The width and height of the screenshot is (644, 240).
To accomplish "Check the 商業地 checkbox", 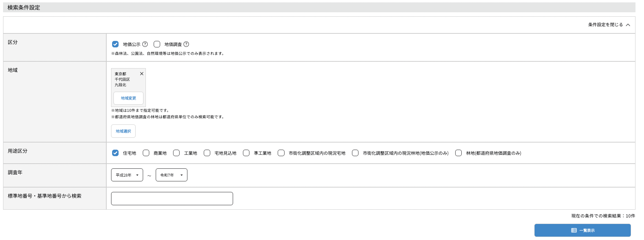I will coord(146,153).
